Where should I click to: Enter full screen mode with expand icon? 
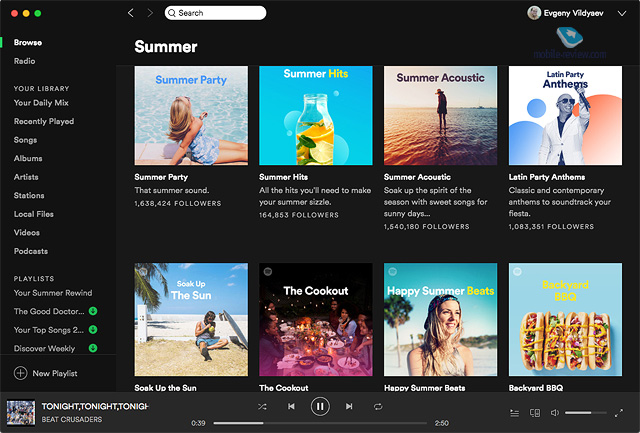pos(619,413)
